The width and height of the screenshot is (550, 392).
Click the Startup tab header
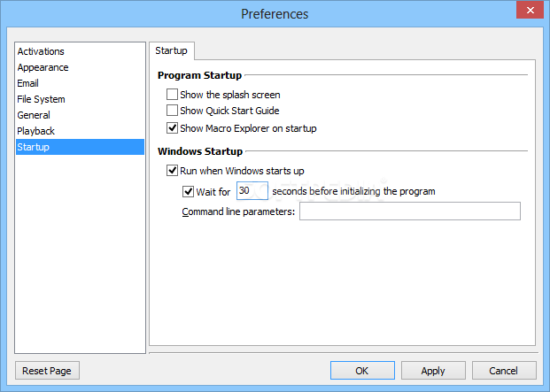172,50
